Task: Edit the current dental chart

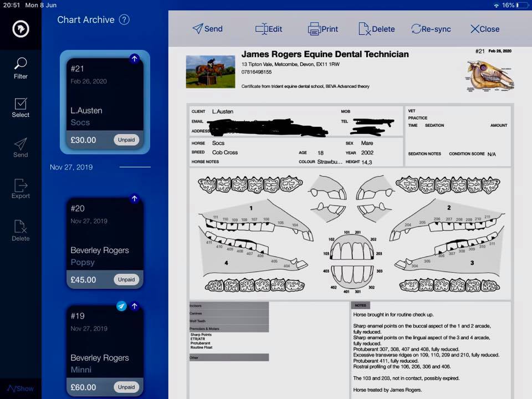Action: point(268,29)
